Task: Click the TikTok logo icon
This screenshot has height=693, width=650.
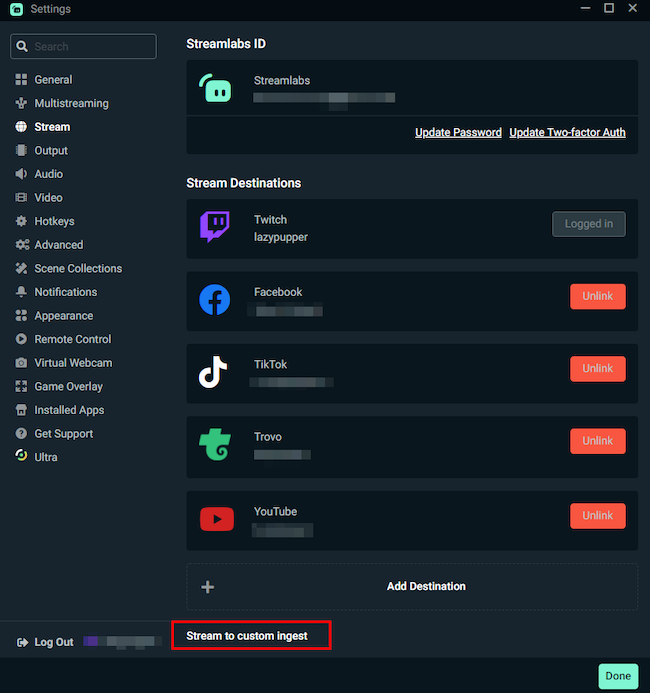Action: coord(213,372)
